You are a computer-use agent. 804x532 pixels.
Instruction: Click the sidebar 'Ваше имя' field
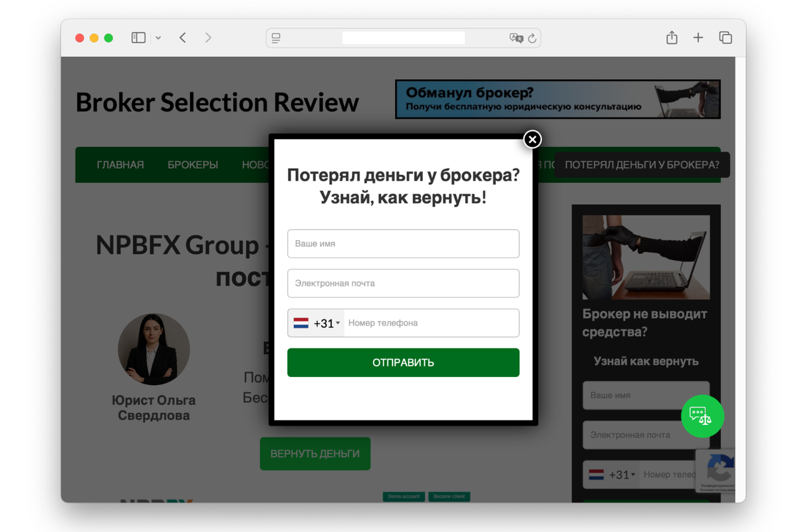pos(646,395)
